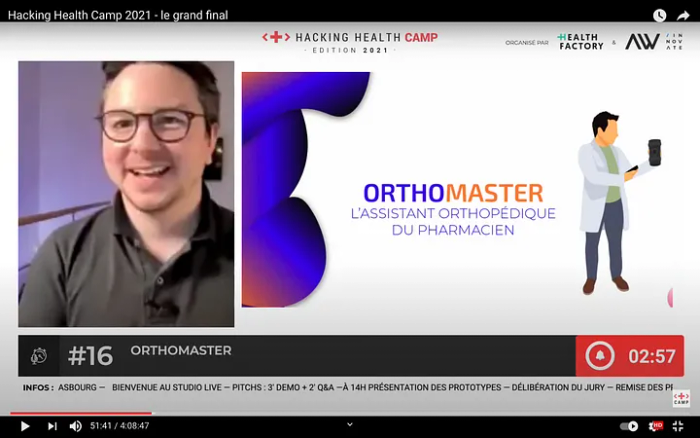Click the Share arrow icon

tap(683, 16)
